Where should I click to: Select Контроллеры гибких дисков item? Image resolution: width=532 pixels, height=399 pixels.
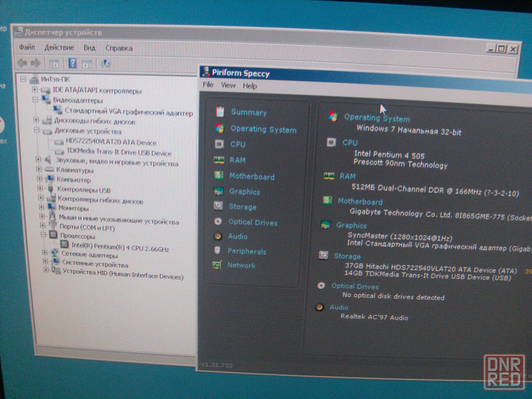[100, 199]
